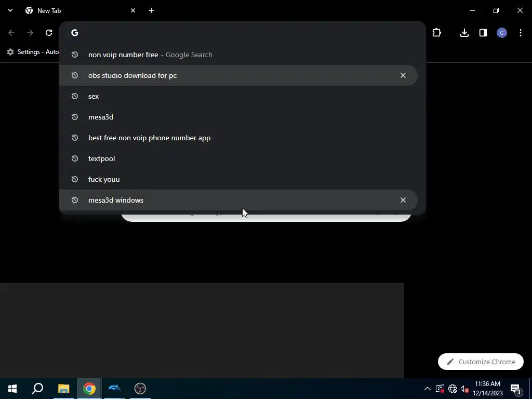Screen dimensions: 532x399
Task: Open the Dolphin emulator taskbar icon
Action: pyautogui.click(x=115, y=389)
